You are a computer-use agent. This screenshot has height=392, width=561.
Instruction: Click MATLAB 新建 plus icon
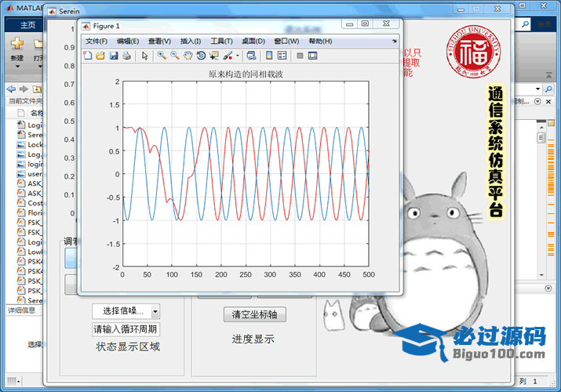[16, 44]
